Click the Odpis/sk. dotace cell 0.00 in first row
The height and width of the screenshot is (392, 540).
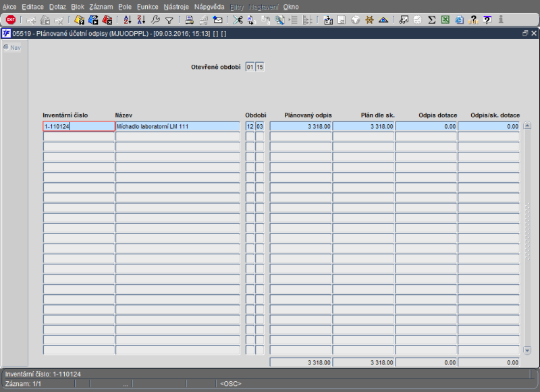coord(489,126)
